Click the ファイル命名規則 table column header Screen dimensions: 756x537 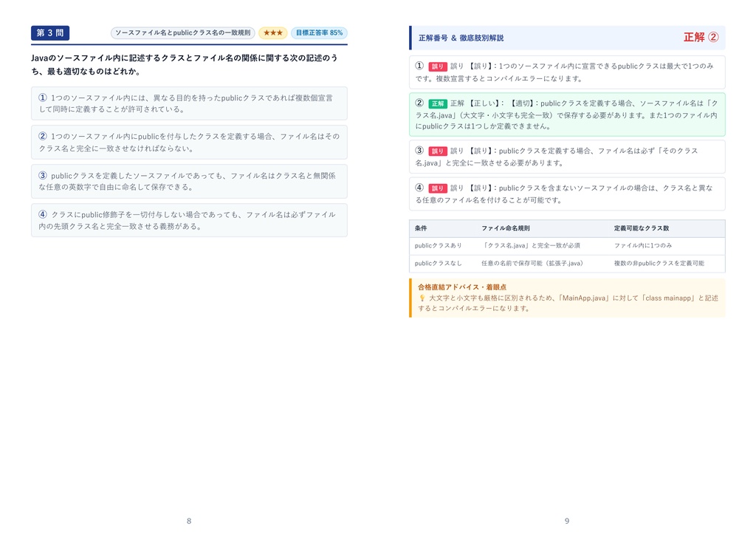(x=505, y=228)
